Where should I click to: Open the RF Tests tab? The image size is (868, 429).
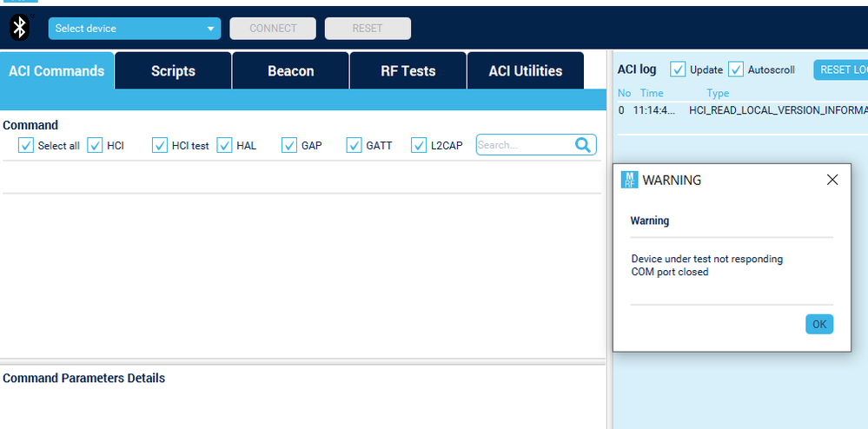[408, 71]
